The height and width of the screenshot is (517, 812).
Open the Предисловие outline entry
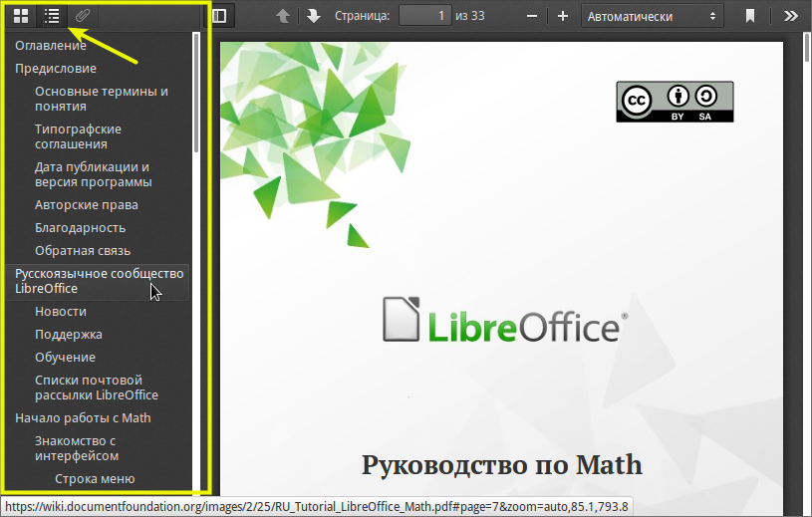pos(56,69)
